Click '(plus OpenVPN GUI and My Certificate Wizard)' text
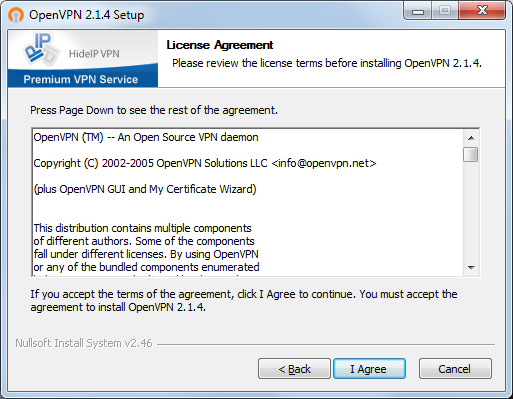 [145, 189]
